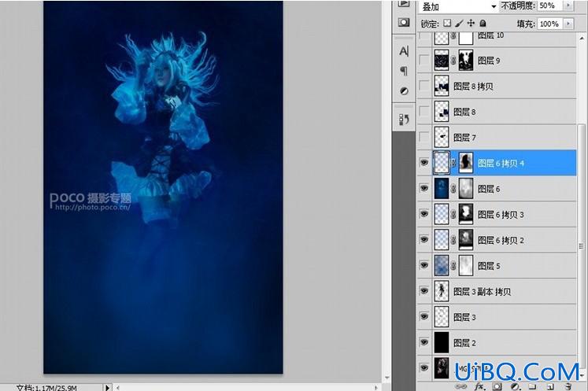Hide layer 图层 6 拷贝 4
Viewport: 588px width, 391px height.
tap(424, 163)
